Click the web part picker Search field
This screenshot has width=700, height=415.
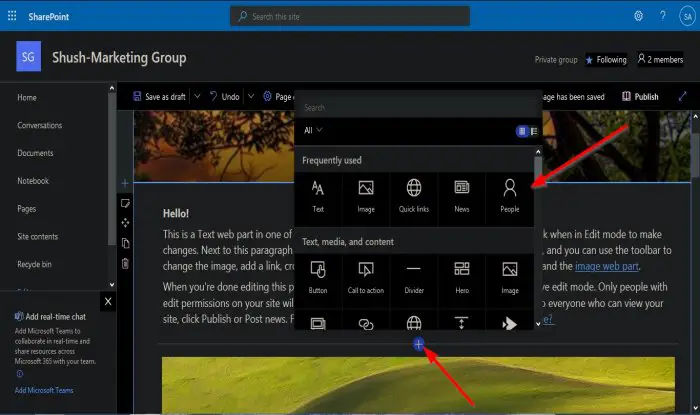click(x=418, y=108)
